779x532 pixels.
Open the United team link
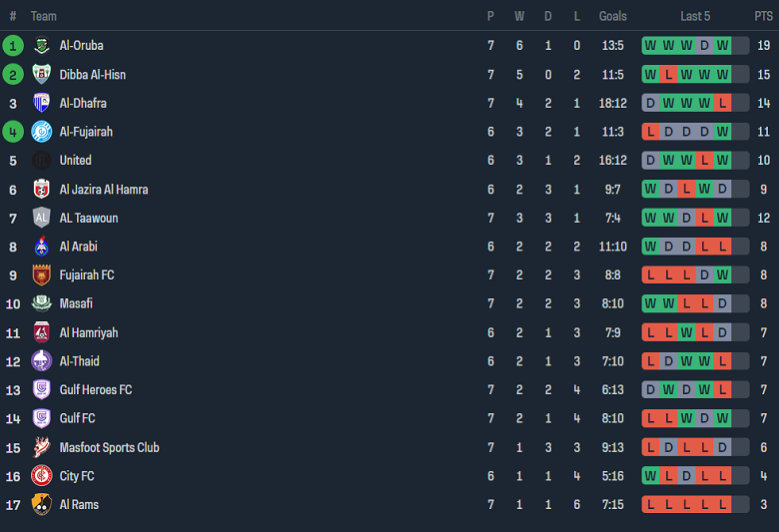point(75,161)
